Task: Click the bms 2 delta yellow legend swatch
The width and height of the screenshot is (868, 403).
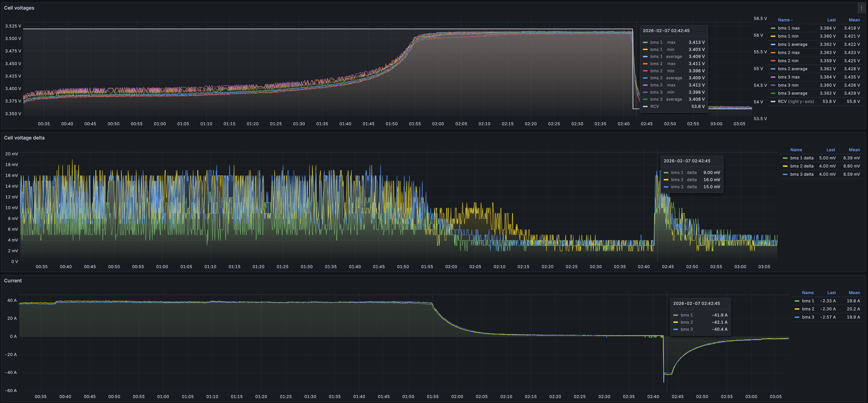Action: [785, 166]
